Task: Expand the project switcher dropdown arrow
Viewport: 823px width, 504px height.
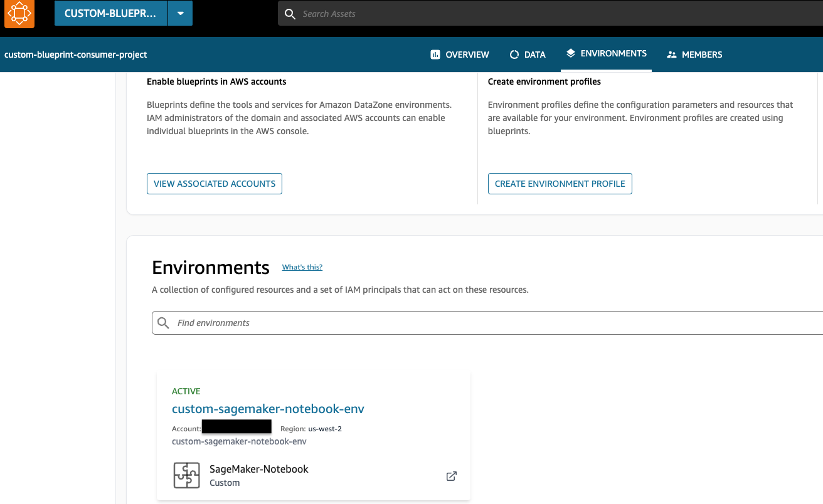Action: click(x=181, y=13)
